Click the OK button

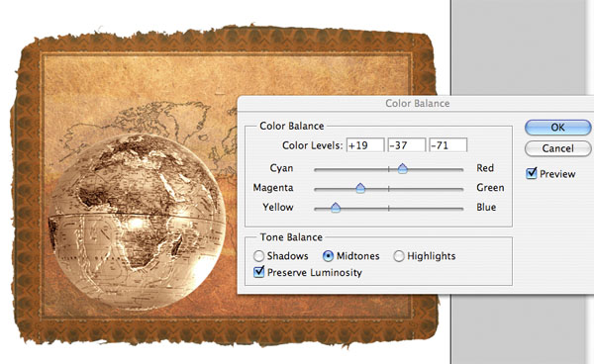pos(557,128)
